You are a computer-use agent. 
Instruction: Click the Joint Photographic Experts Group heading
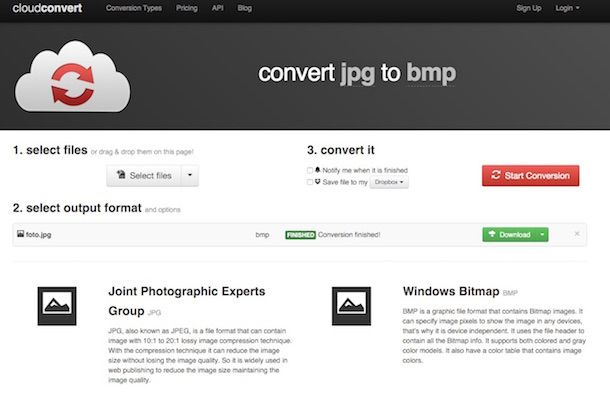(187, 301)
